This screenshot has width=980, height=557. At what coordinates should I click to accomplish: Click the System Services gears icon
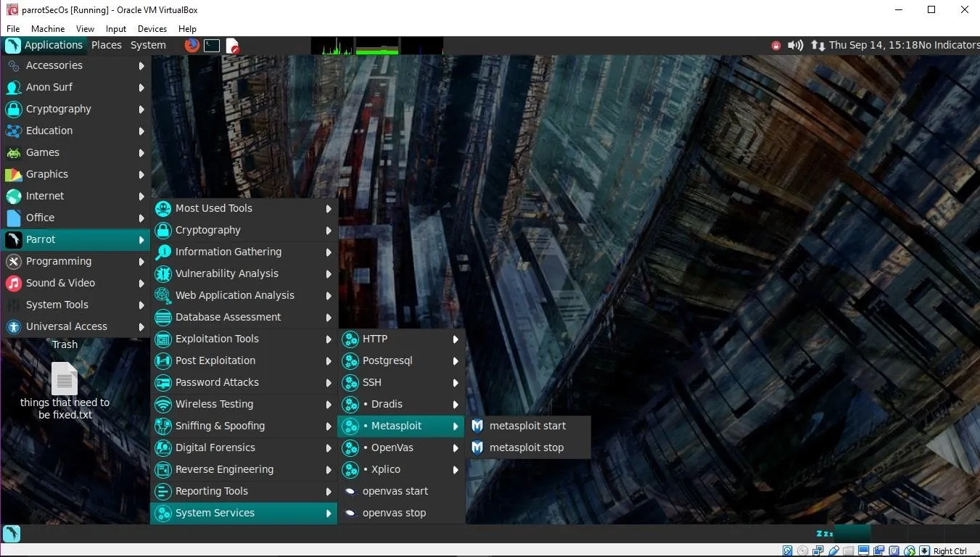click(163, 513)
